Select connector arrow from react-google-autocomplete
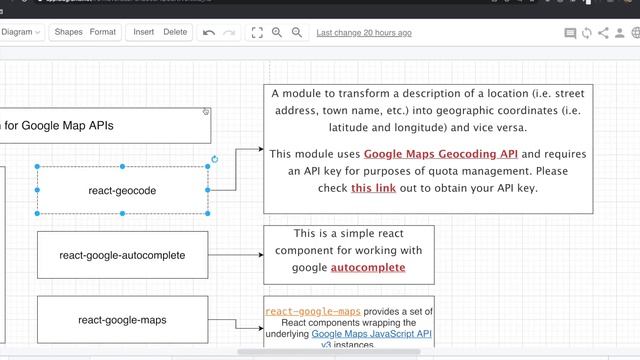Image resolution: width=640 pixels, height=360 pixels. point(236,255)
